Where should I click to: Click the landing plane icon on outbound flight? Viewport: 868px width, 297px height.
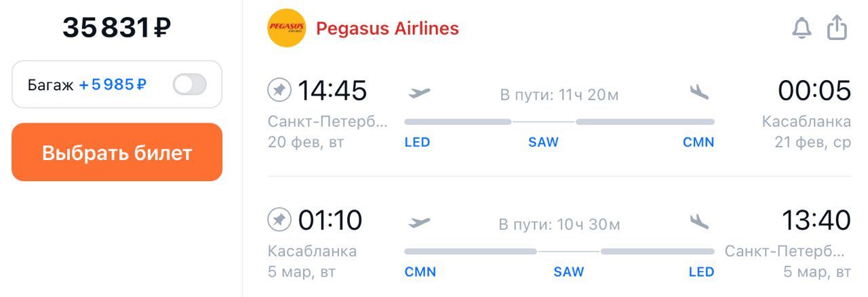pyautogui.click(x=699, y=92)
